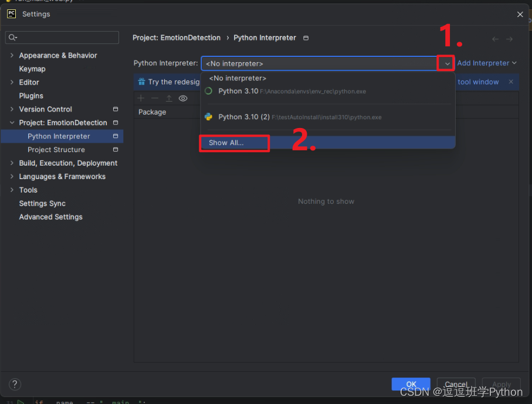Click the Editor label in the settings tree
The width and height of the screenshot is (532, 404).
(x=29, y=82)
